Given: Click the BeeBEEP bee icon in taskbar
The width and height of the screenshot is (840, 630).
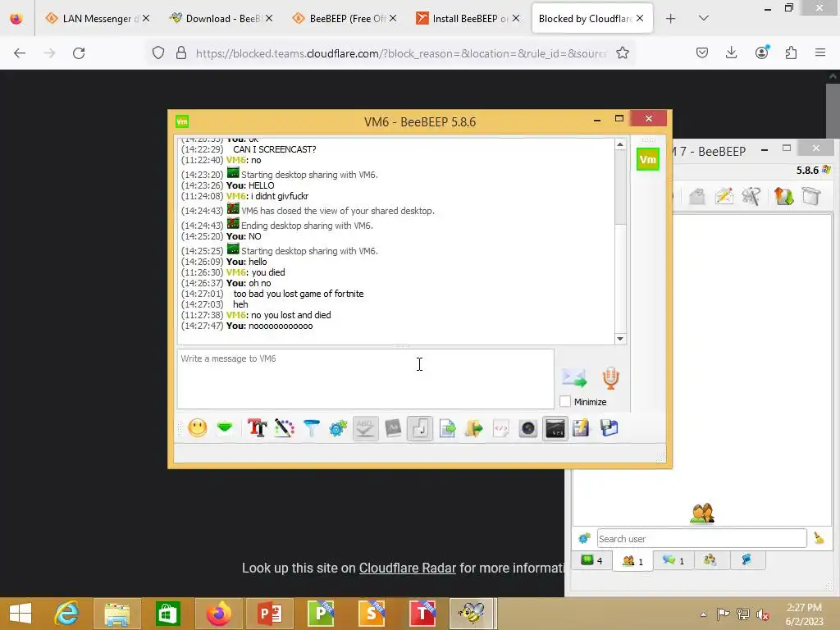Looking at the screenshot, I should click(472, 614).
